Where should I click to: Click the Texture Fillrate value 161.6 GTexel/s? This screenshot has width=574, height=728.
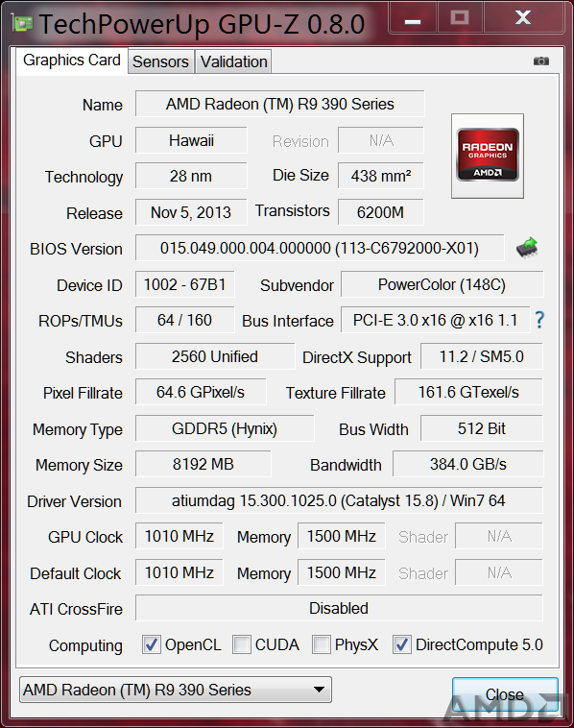point(468,392)
